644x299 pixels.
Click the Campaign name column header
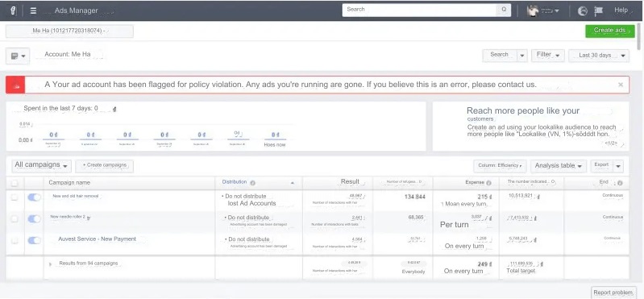pos(69,183)
